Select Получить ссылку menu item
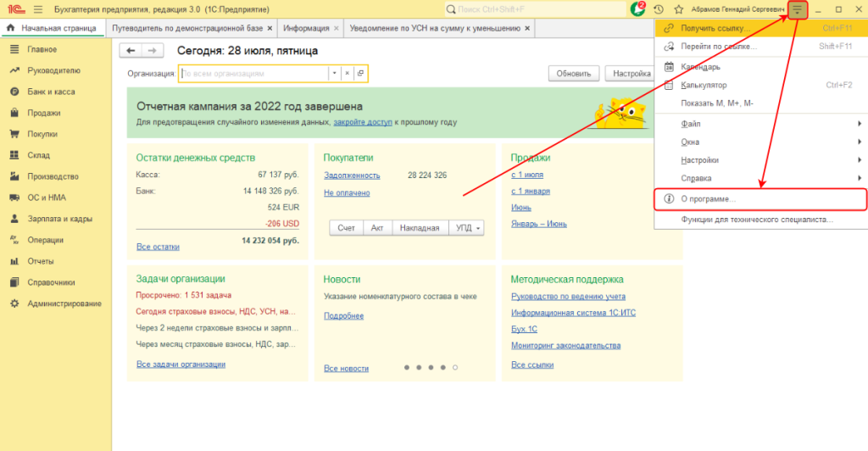The image size is (868, 451). 761,28
